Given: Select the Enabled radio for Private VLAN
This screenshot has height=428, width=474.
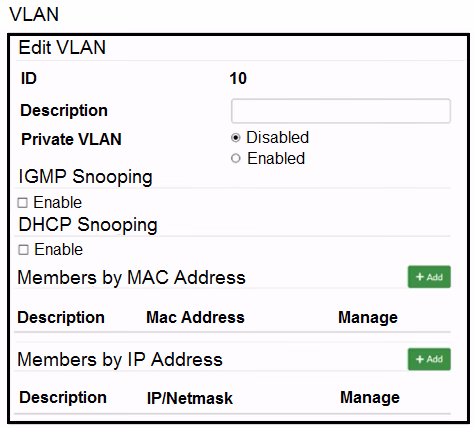Looking at the screenshot, I should [236, 158].
